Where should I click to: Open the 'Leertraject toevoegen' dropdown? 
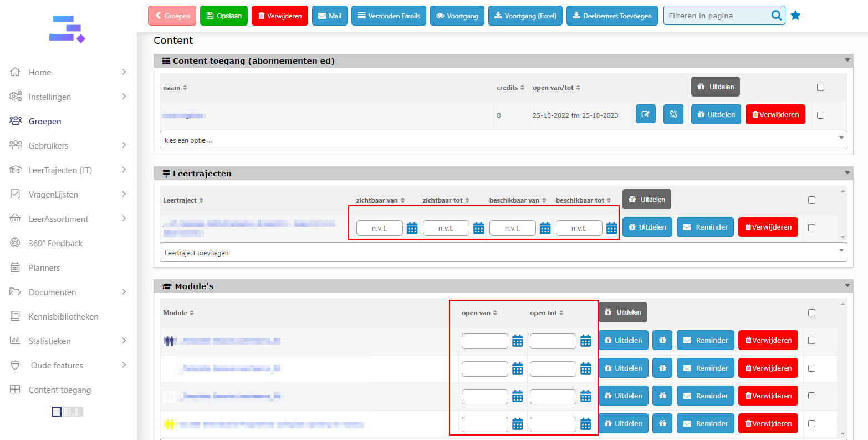[x=503, y=253]
